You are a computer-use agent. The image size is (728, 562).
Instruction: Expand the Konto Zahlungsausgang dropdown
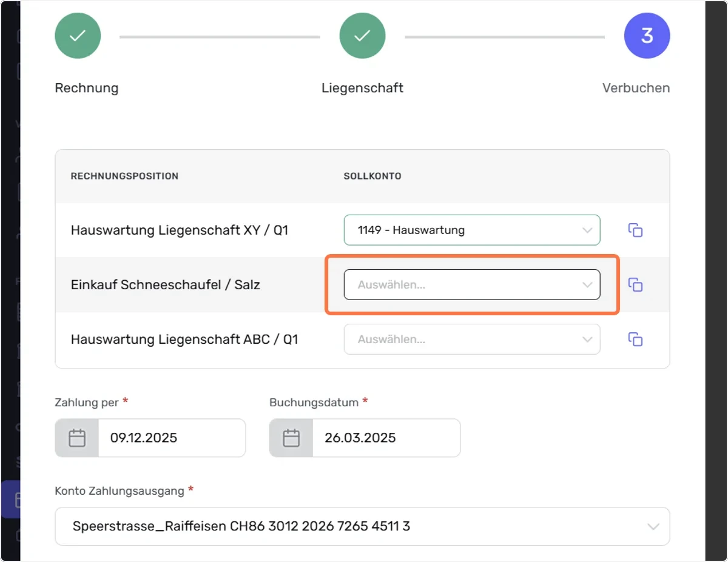362,526
